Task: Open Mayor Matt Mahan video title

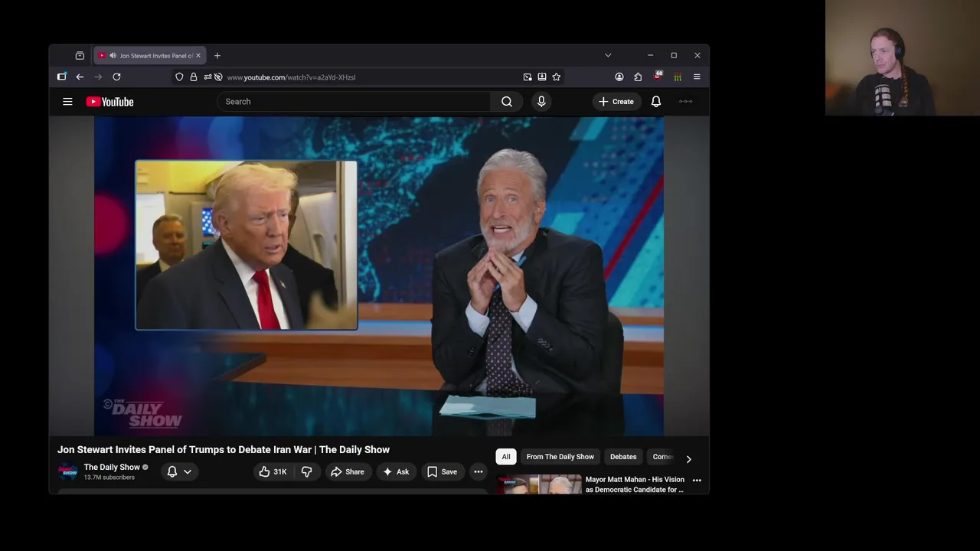Action: (635, 484)
